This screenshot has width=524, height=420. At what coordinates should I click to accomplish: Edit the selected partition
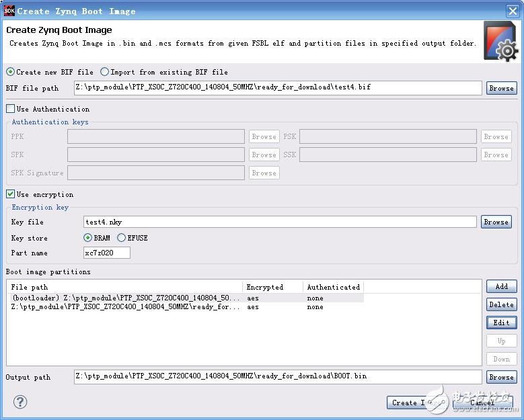501,323
